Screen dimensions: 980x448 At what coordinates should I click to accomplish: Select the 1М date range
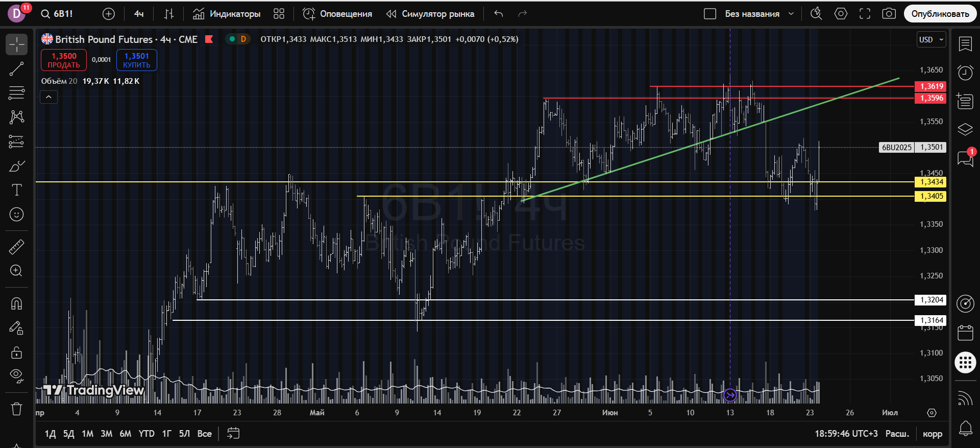click(x=87, y=434)
